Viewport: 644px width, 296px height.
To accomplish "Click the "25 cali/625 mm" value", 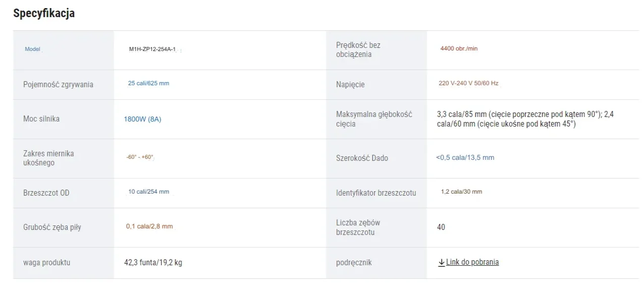I will [x=149, y=83].
